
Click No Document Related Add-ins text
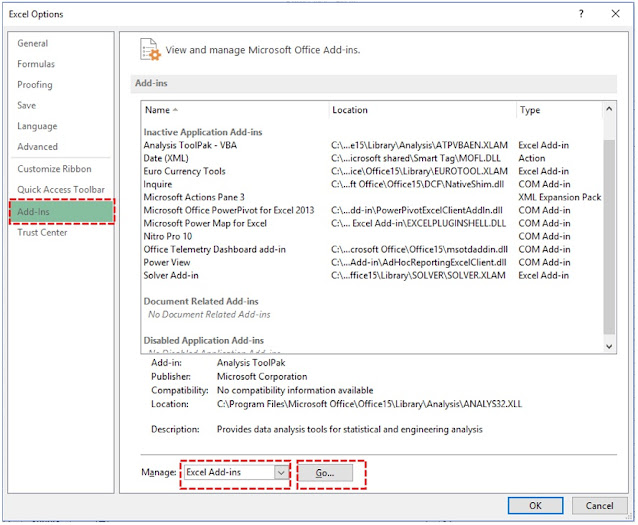(x=209, y=315)
